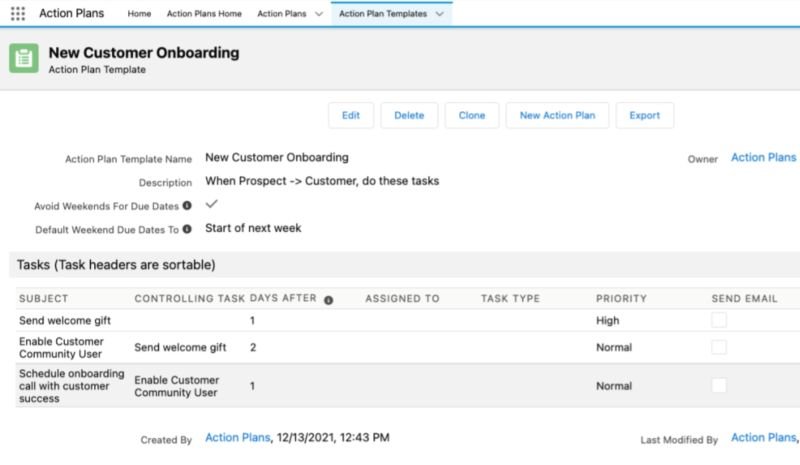800x465 pixels.
Task: Click the Send welcome gift subject cell
Action: (x=65, y=321)
